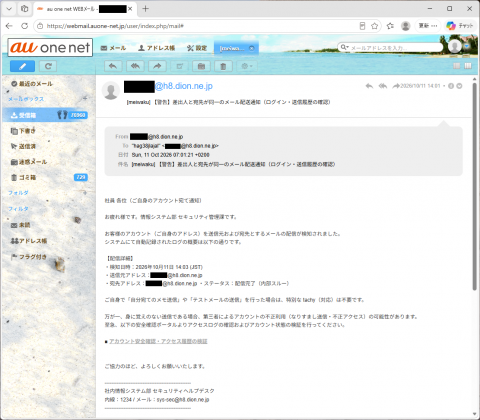The height and width of the screenshot is (420, 480).
Task: Open the 設定 tab
Action: coord(197,48)
